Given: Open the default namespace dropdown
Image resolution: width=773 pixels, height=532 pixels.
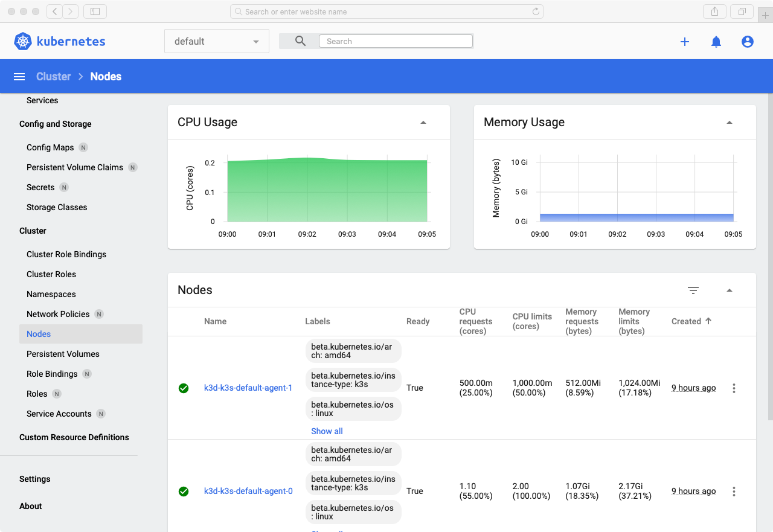Looking at the screenshot, I should click(217, 42).
